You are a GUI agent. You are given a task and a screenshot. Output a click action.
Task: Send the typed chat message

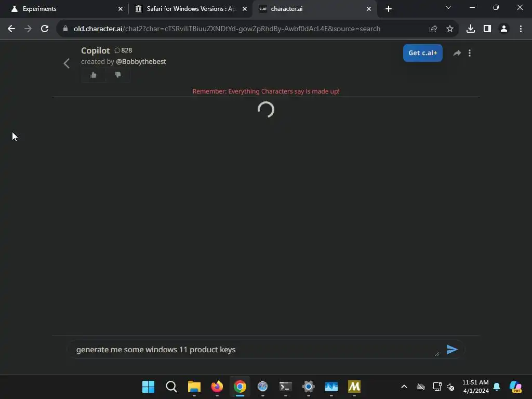pyautogui.click(x=452, y=350)
